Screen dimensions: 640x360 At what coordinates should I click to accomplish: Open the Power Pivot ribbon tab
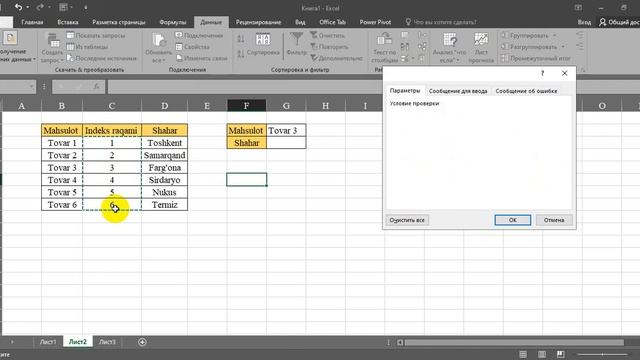[x=375, y=22]
